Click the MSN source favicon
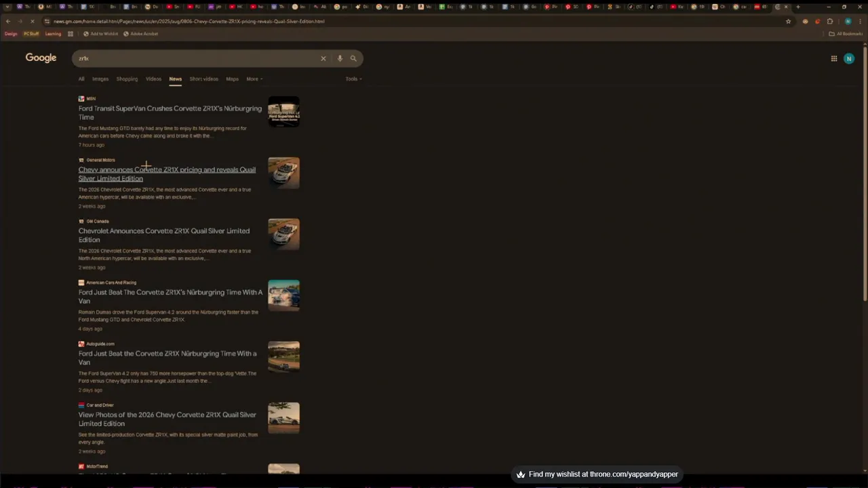868x488 pixels. [x=81, y=99]
